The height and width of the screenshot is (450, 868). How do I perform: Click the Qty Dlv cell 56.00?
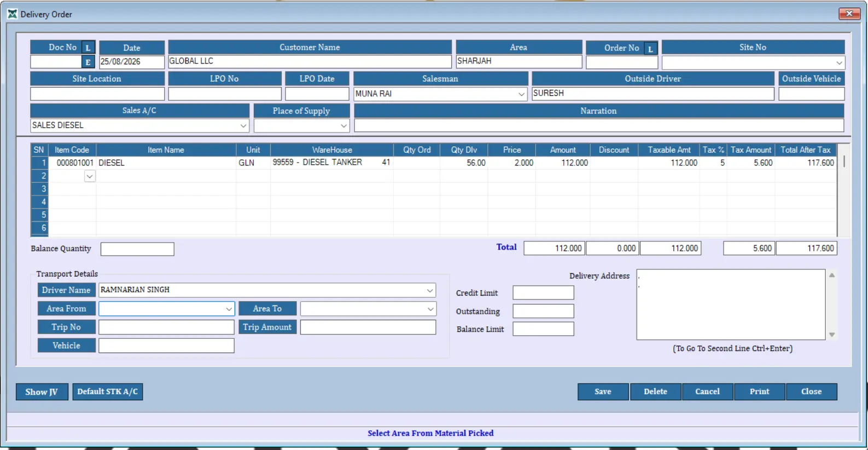click(464, 163)
